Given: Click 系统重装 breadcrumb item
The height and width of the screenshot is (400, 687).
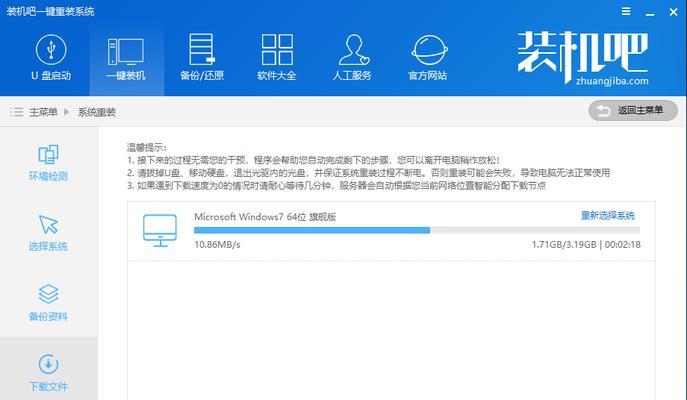Looking at the screenshot, I should pyautogui.click(x=97, y=112).
